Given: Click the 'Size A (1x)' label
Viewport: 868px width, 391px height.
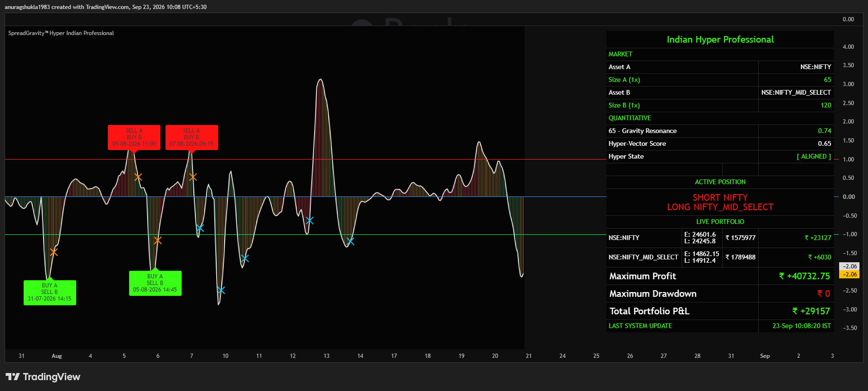Looking at the screenshot, I should click(624, 80).
